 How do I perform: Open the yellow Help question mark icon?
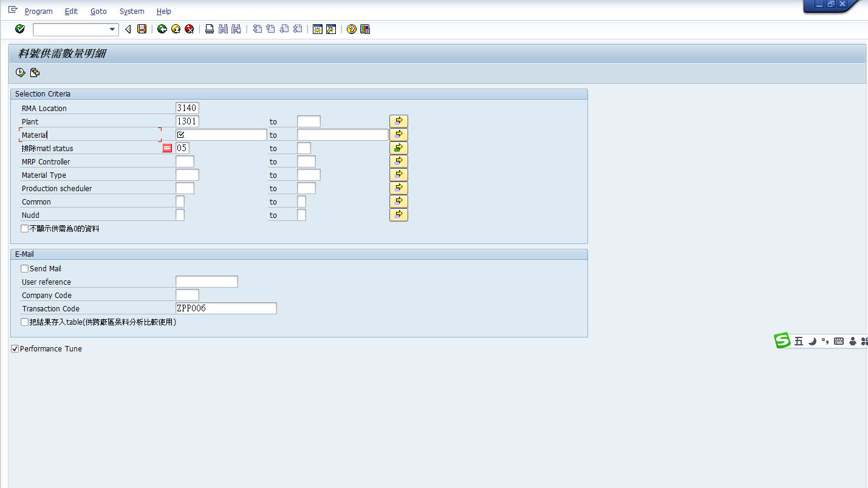(x=351, y=29)
